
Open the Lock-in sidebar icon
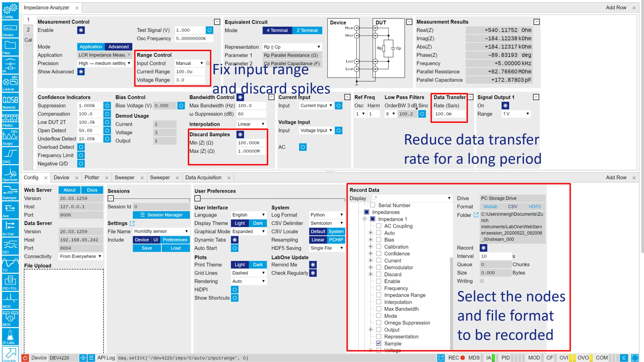(10, 83)
